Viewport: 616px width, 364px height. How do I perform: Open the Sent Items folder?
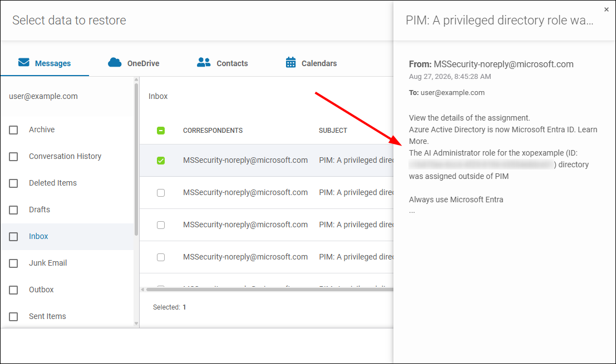pyautogui.click(x=47, y=316)
